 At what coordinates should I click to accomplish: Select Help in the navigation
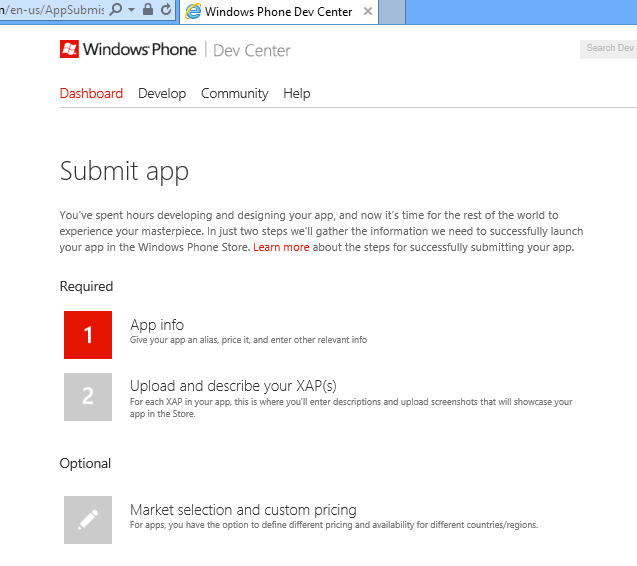[297, 93]
